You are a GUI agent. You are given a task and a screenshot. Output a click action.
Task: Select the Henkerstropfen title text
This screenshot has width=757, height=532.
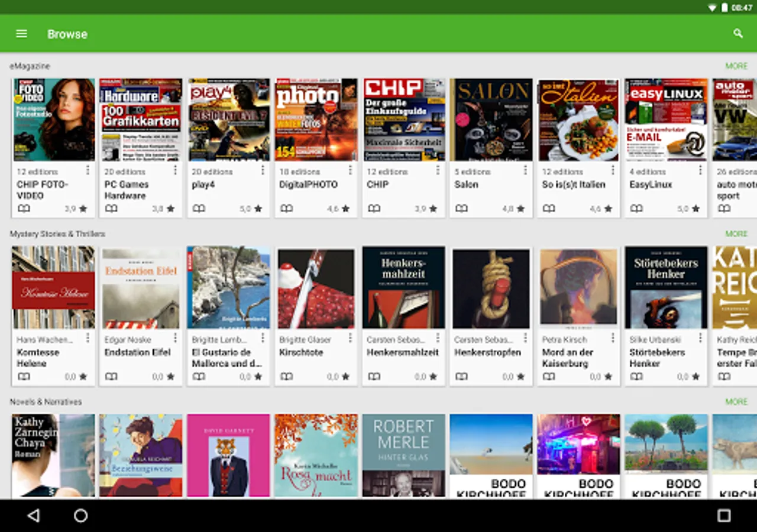[488, 352]
